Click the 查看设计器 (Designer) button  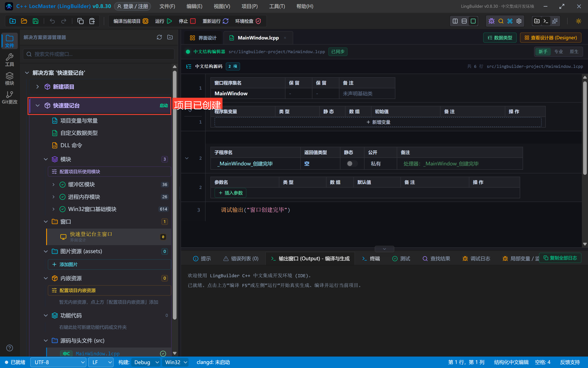551,38
